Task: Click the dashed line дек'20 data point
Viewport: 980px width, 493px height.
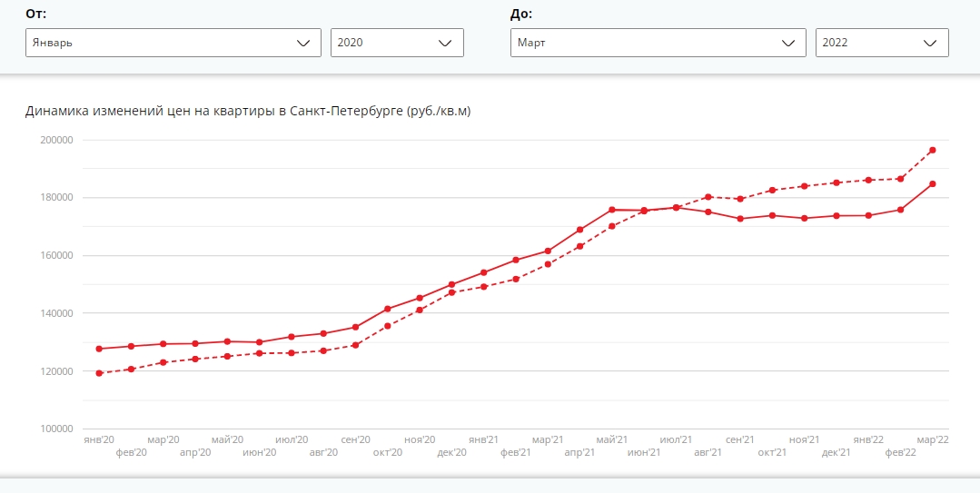Action: (x=452, y=292)
